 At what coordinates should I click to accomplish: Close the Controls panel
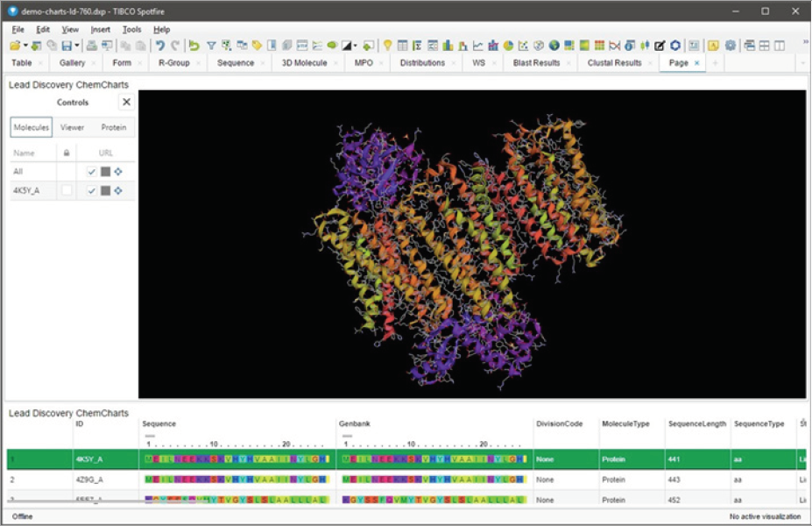tap(126, 102)
